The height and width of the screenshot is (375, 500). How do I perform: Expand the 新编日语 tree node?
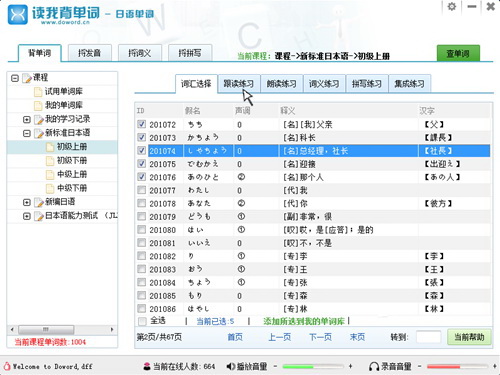pos(27,202)
